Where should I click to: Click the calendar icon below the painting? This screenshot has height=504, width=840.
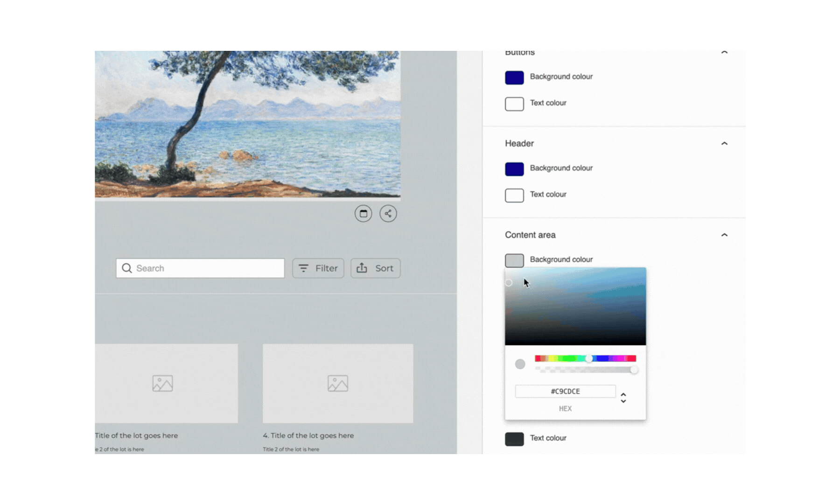(x=363, y=214)
